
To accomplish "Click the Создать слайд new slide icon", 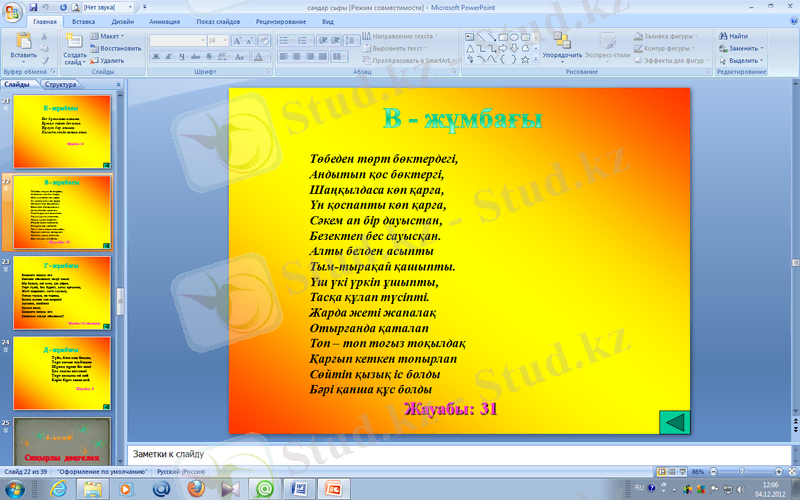I will click(74, 42).
